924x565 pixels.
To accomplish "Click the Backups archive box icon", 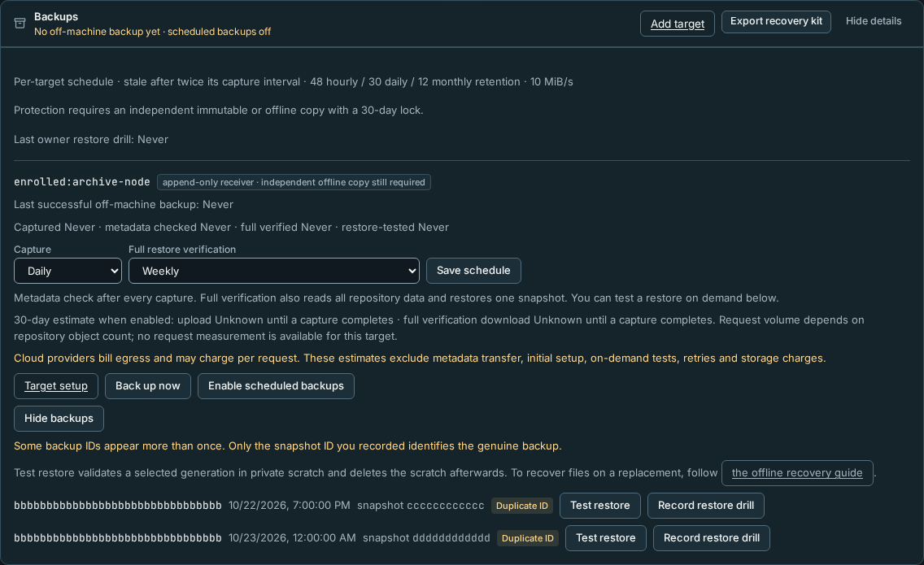I will 20,23.
